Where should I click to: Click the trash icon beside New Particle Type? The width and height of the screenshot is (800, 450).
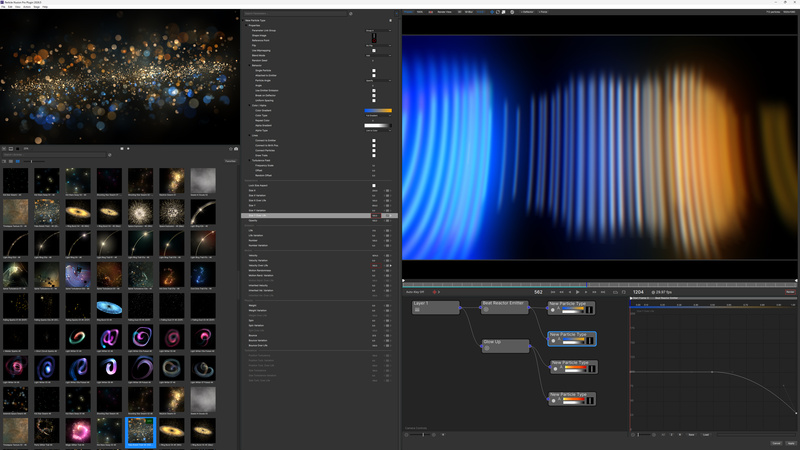(390, 20)
